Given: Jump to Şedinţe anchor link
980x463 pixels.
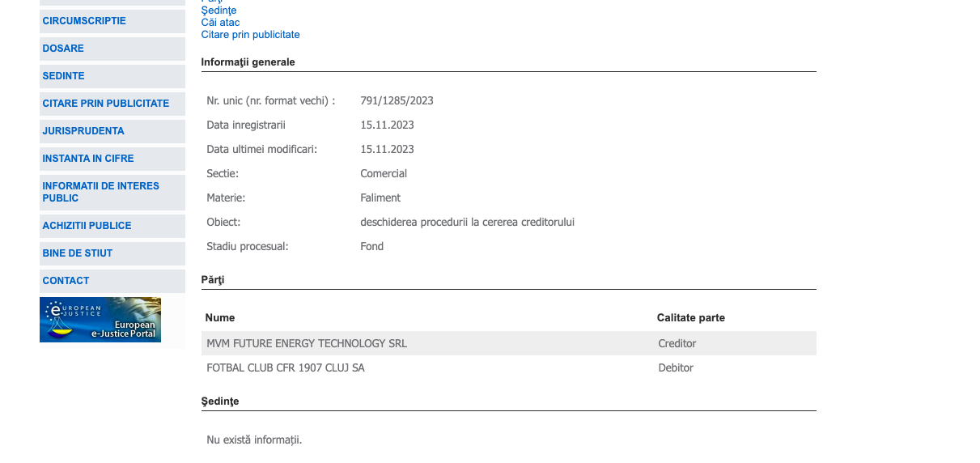Looking at the screenshot, I should tap(218, 11).
